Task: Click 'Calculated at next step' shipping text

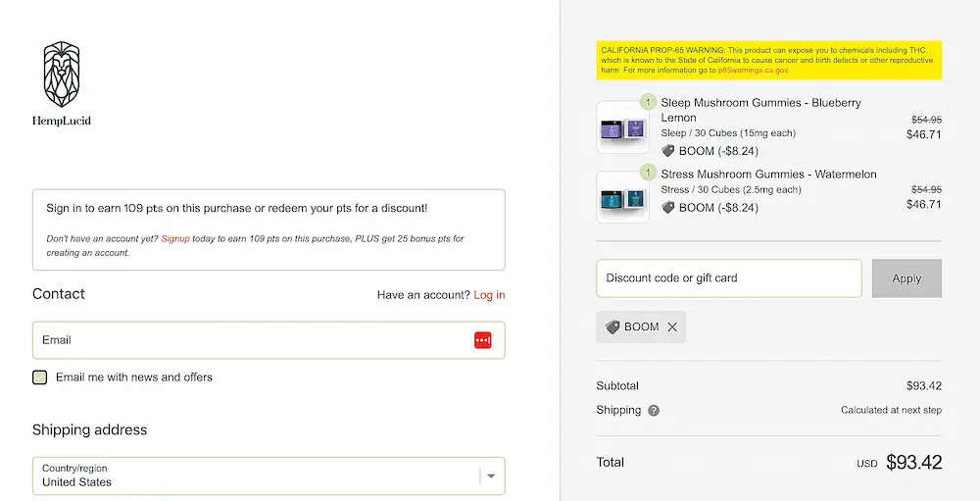Action: (891, 410)
